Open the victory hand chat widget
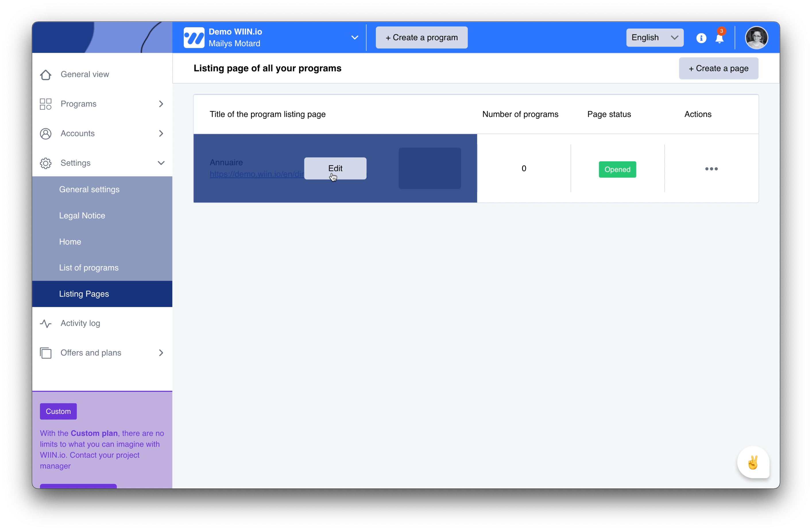The image size is (812, 531). coord(753,462)
